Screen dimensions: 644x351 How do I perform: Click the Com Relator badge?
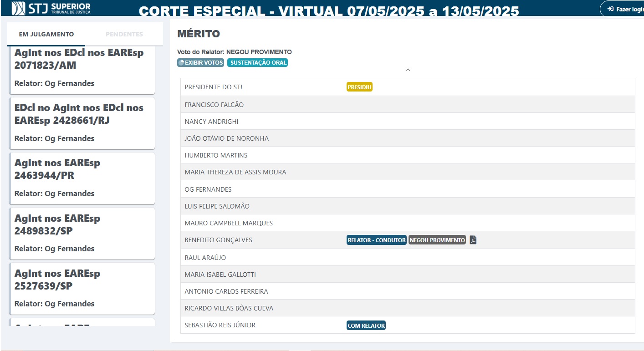click(x=366, y=326)
